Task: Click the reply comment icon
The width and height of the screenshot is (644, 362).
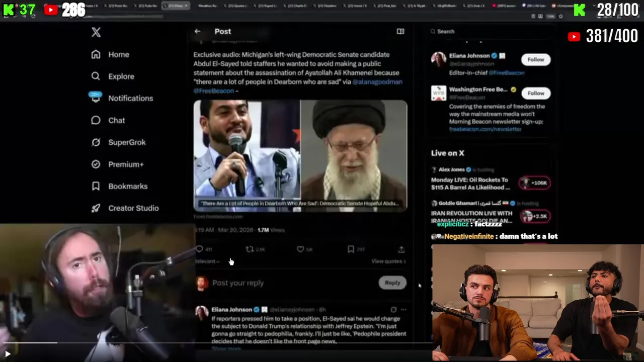Action: tap(199, 249)
